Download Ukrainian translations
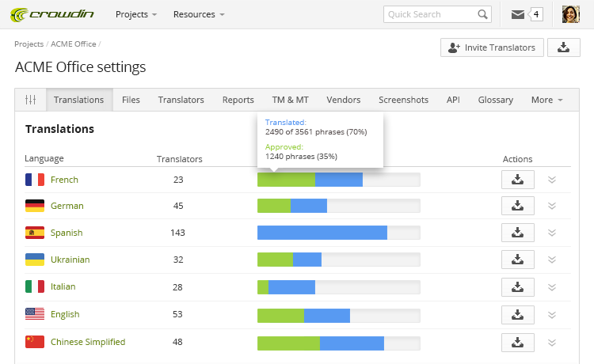 click(517, 260)
